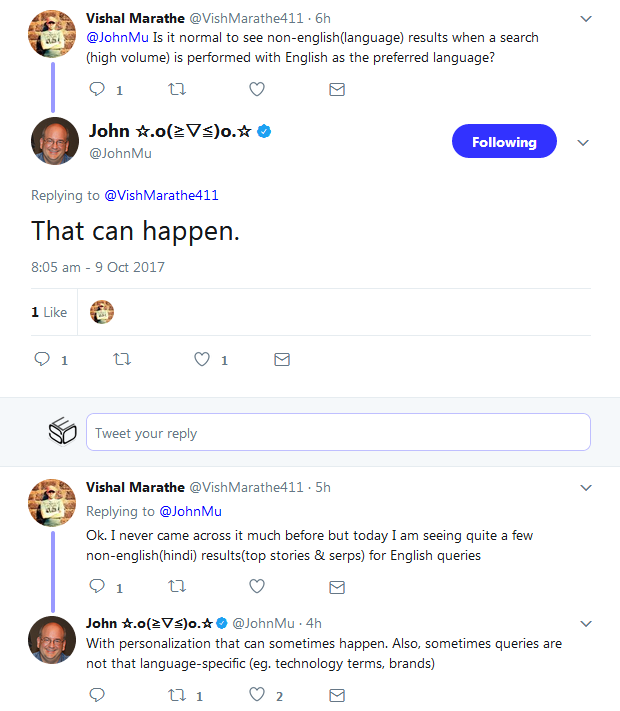Open @VishMarathe411 link after "Replying to"

tap(161, 195)
